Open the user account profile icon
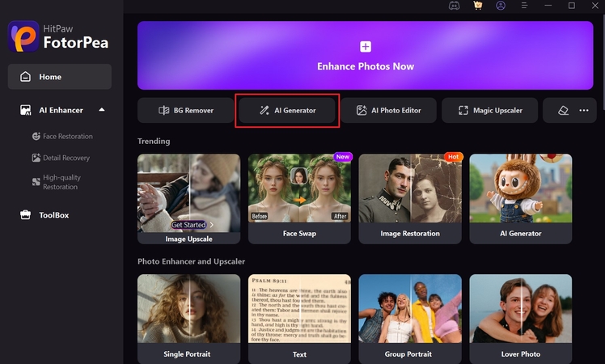This screenshot has height=364, width=605. click(501, 6)
